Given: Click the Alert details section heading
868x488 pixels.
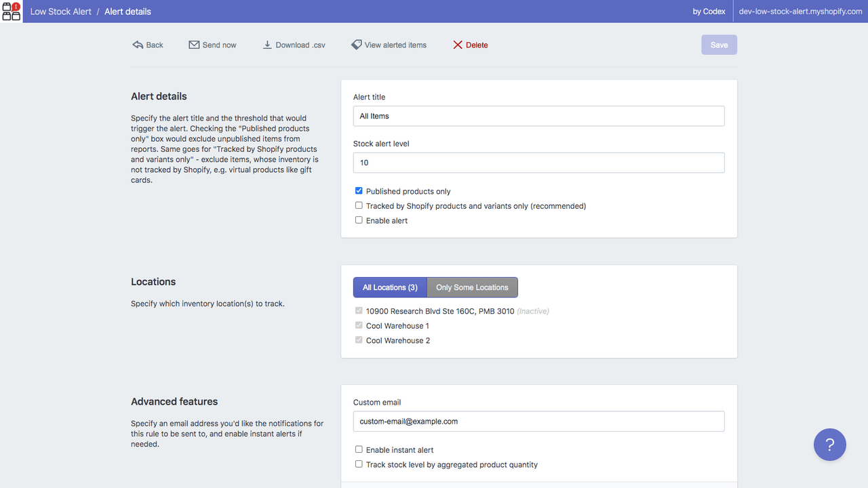Looking at the screenshot, I should [159, 96].
